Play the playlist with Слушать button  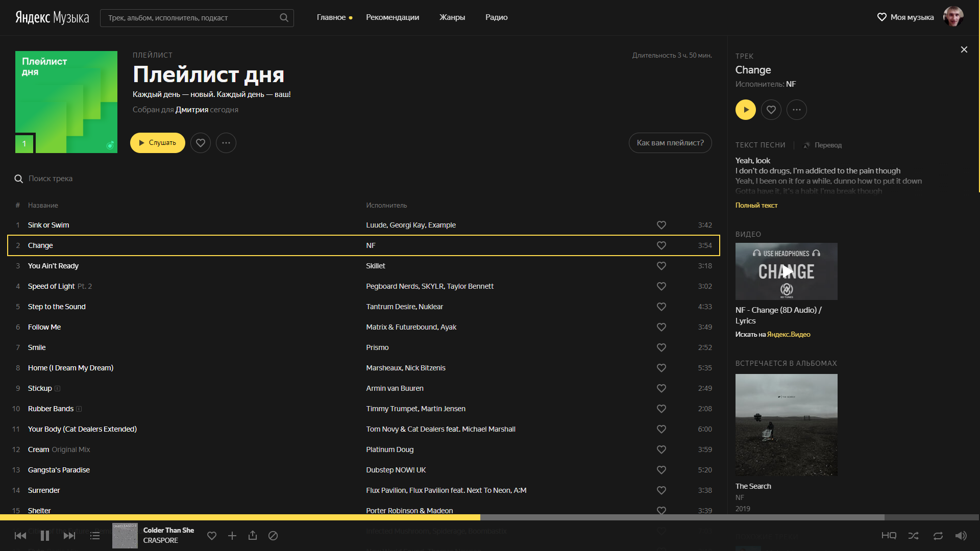[157, 143]
